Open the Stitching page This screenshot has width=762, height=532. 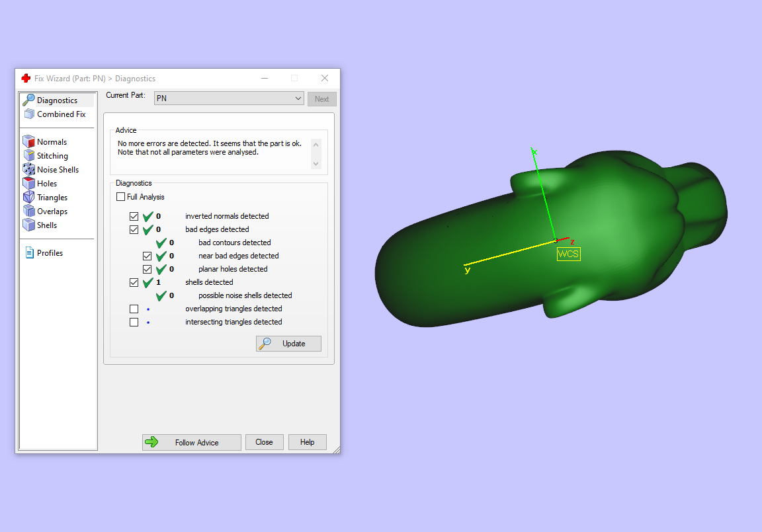[x=52, y=156]
